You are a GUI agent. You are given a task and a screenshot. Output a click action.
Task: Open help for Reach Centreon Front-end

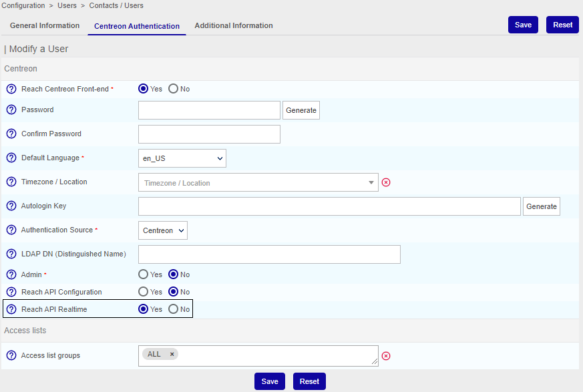coord(11,89)
